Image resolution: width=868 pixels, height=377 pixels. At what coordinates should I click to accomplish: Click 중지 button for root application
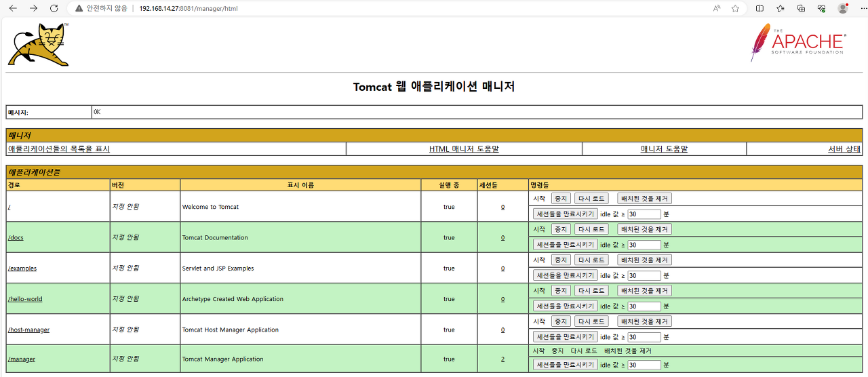560,199
